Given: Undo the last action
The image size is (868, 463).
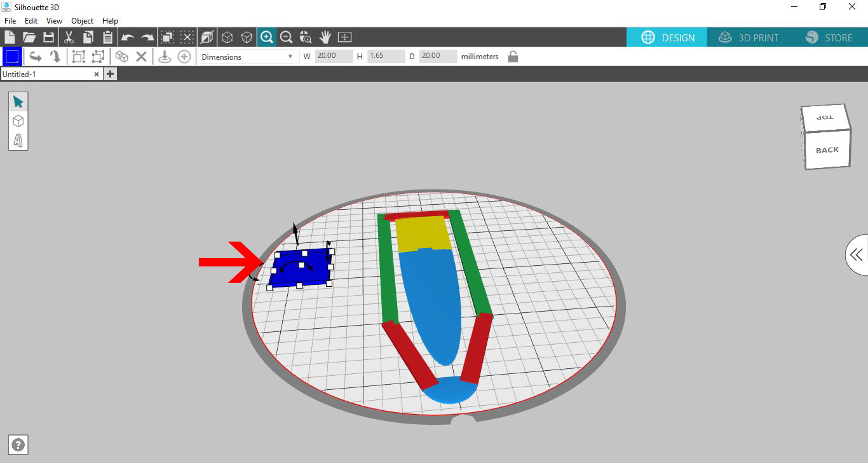Looking at the screenshot, I should [128, 37].
